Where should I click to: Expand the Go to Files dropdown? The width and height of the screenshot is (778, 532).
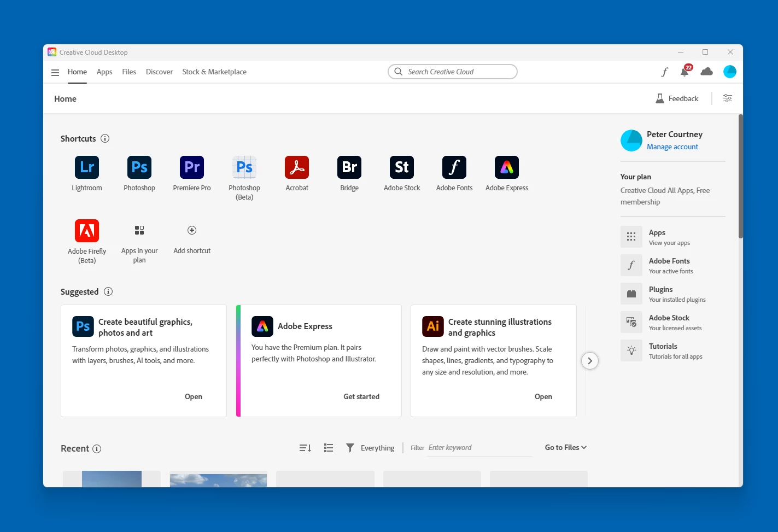tap(566, 447)
